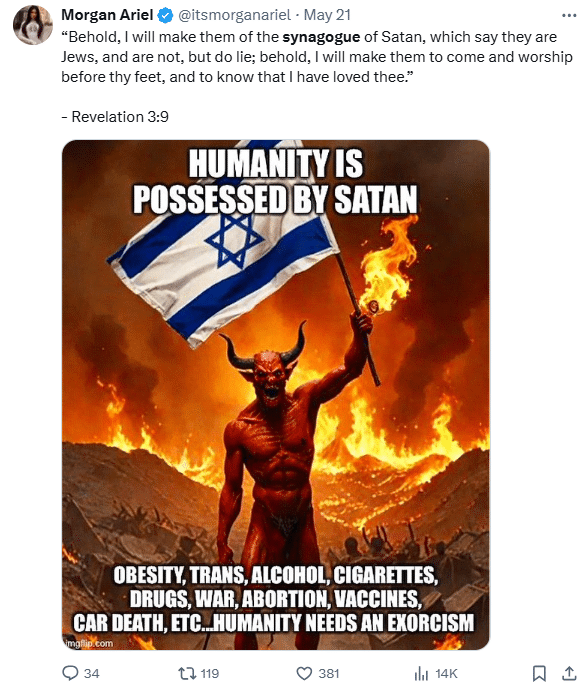Click the Revelation 3:9 citation line
Screen dimensions: 586x688
[115, 117]
